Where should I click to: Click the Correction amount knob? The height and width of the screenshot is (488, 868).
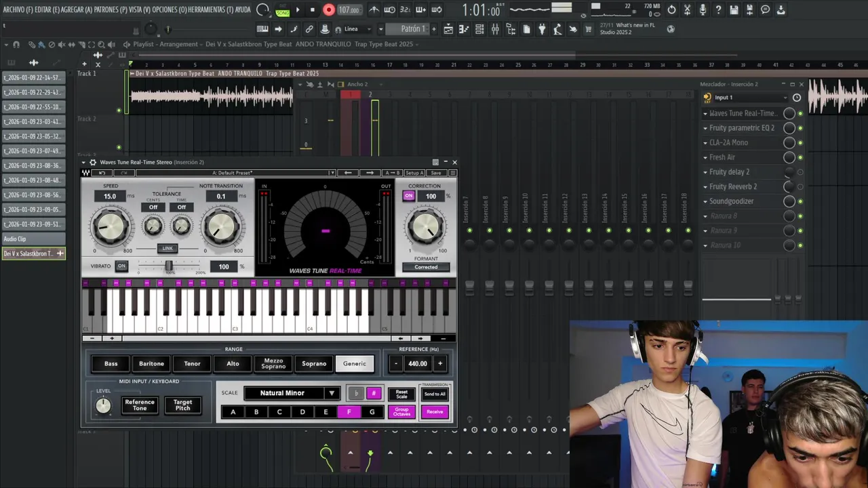tap(426, 227)
